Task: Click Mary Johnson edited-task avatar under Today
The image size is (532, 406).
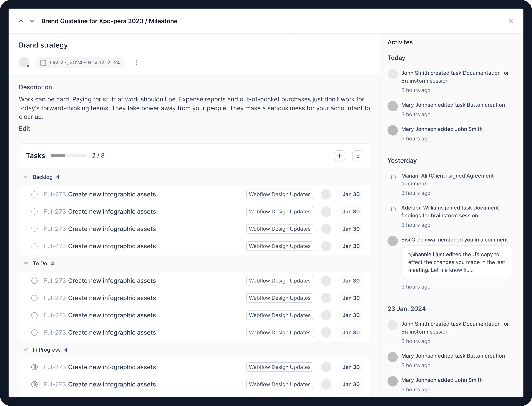Action: coord(393,106)
